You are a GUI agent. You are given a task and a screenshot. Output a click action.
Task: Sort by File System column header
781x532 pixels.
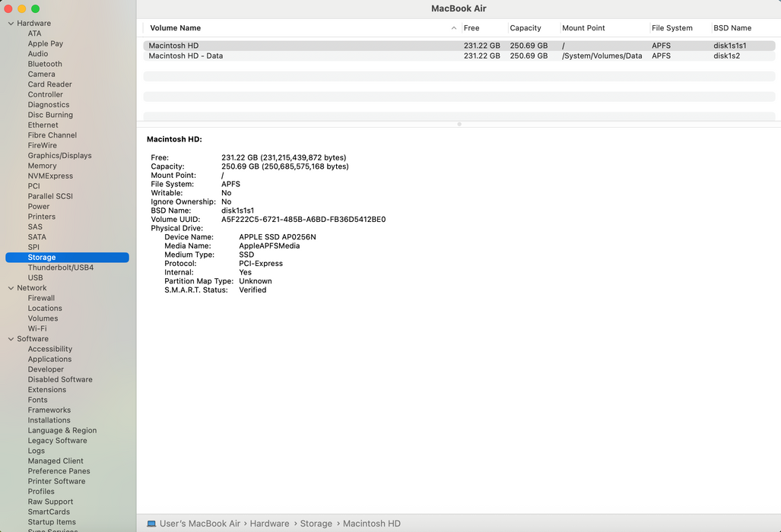pos(672,28)
